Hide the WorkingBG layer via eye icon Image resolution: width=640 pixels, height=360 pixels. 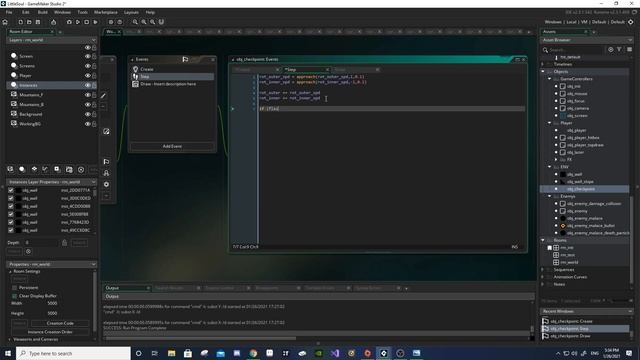[87, 124]
